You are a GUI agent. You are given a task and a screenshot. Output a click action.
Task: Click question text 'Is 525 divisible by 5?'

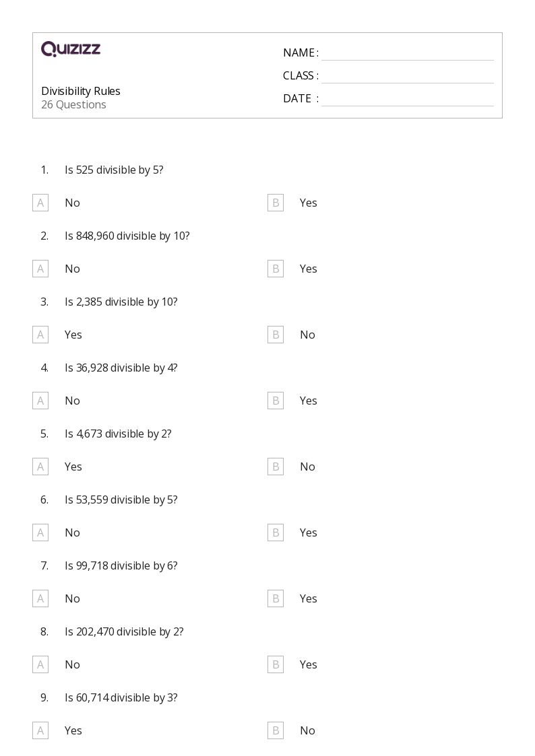[x=114, y=170]
